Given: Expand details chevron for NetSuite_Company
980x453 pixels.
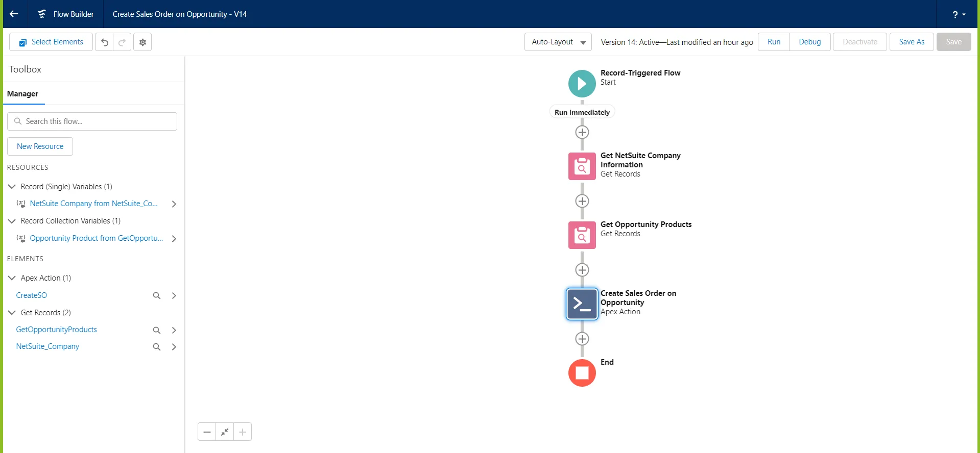Looking at the screenshot, I should click(174, 347).
